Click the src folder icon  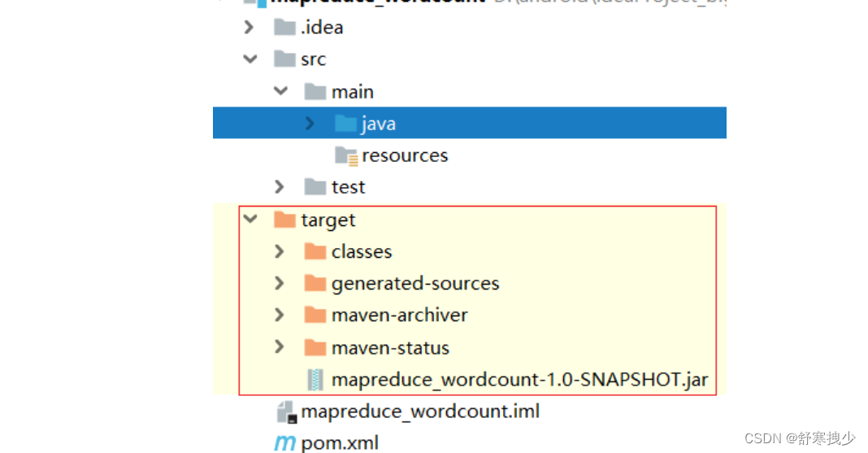[x=284, y=59]
